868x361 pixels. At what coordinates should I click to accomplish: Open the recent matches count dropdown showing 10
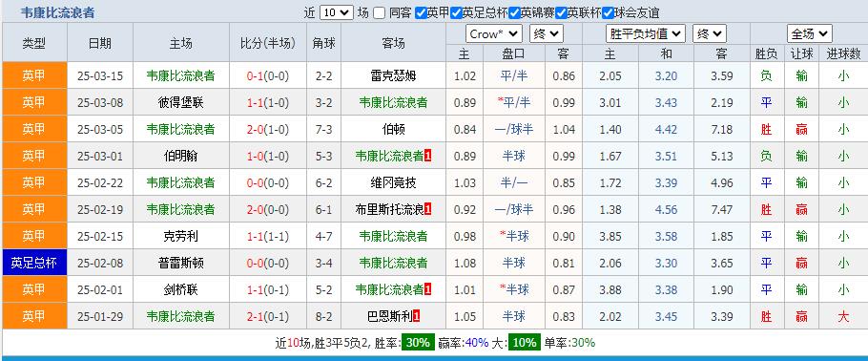[x=336, y=12]
